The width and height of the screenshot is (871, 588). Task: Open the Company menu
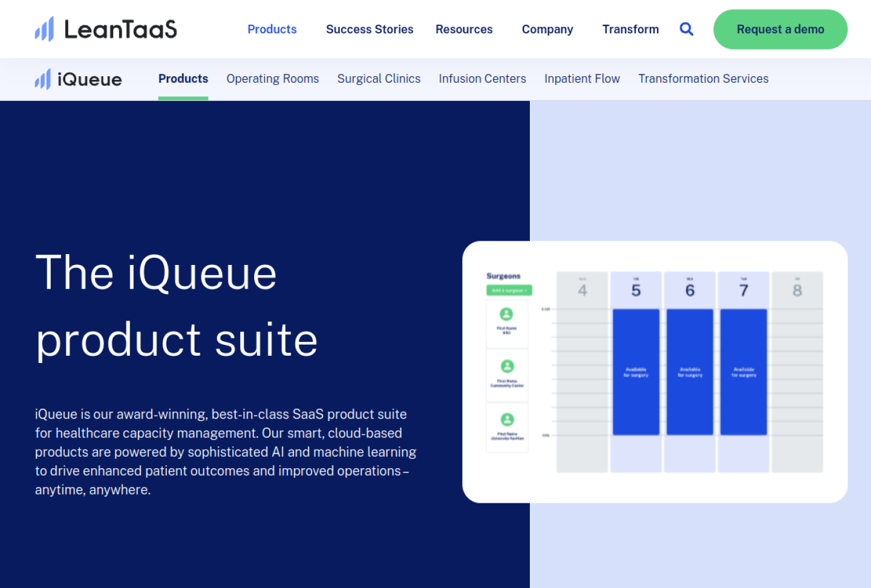tap(547, 29)
